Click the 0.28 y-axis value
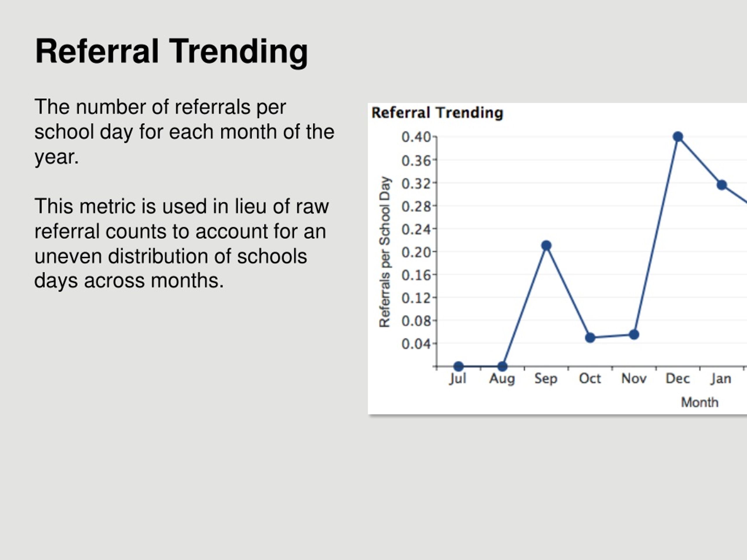Screen dimensions: 747x560 pyautogui.click(x=416, y=206)
